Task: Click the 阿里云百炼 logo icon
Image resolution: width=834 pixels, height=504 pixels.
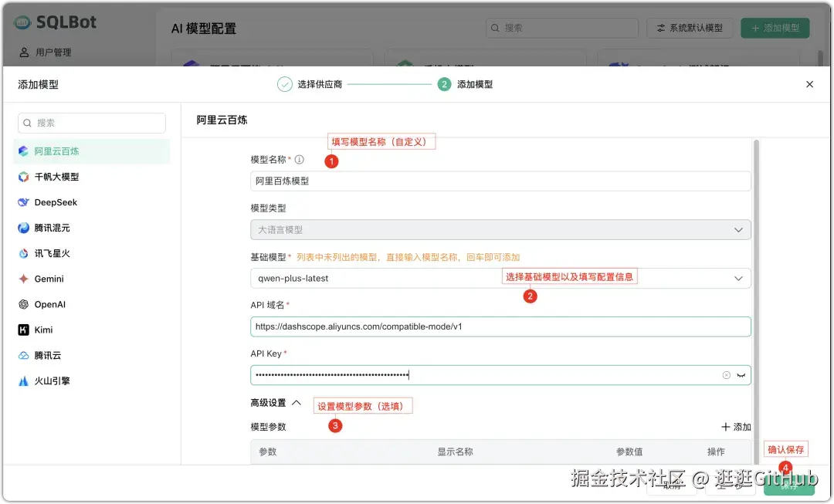Action: coord(23,151)
